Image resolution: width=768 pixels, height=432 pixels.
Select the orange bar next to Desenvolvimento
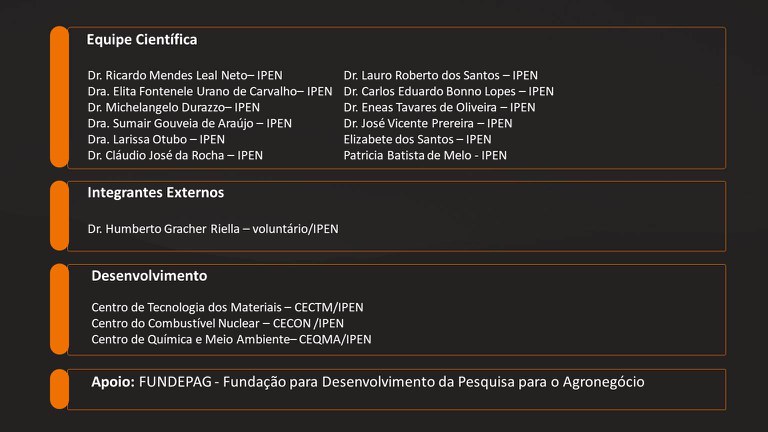[59, 309]
